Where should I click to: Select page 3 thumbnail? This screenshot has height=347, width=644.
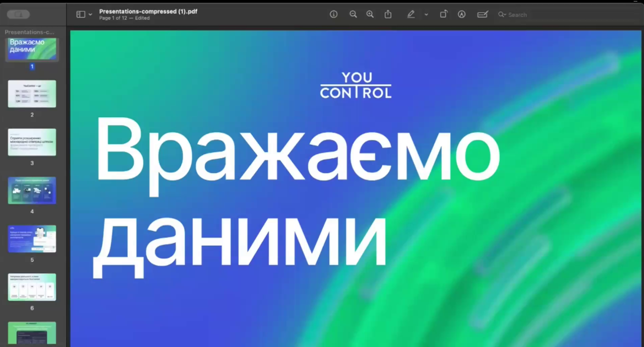tap(32, 142)
